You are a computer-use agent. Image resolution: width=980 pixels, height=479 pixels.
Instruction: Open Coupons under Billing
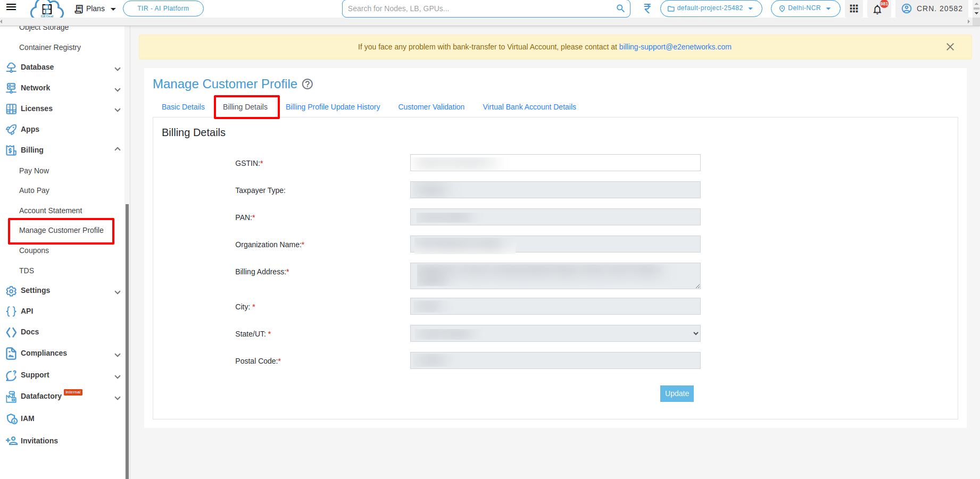pyautogui.click(x=34, y=250)
